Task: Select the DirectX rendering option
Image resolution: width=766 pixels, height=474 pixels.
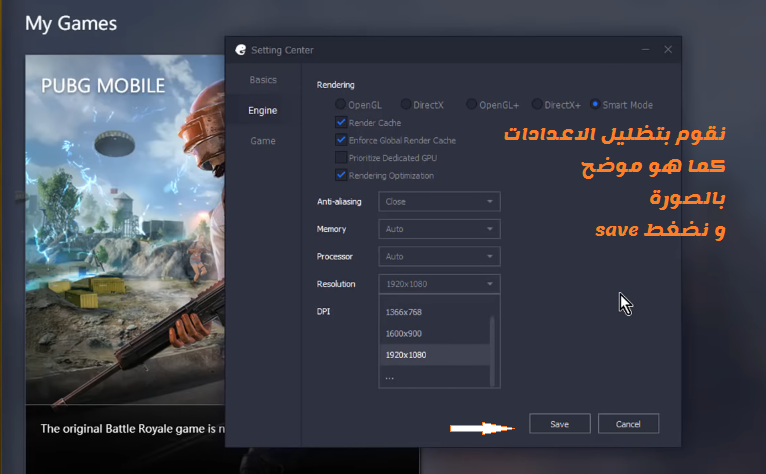Action: pos(405,105)
